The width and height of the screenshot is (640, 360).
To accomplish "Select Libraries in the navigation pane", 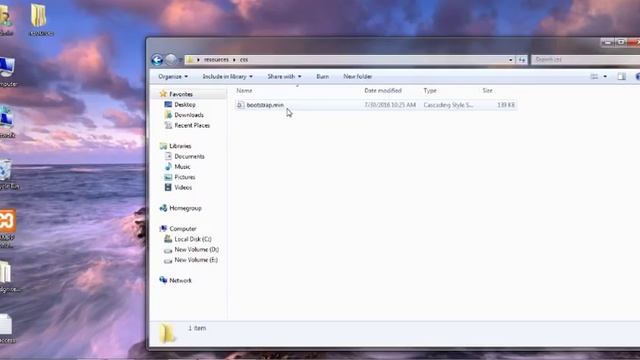I will 180,146.
